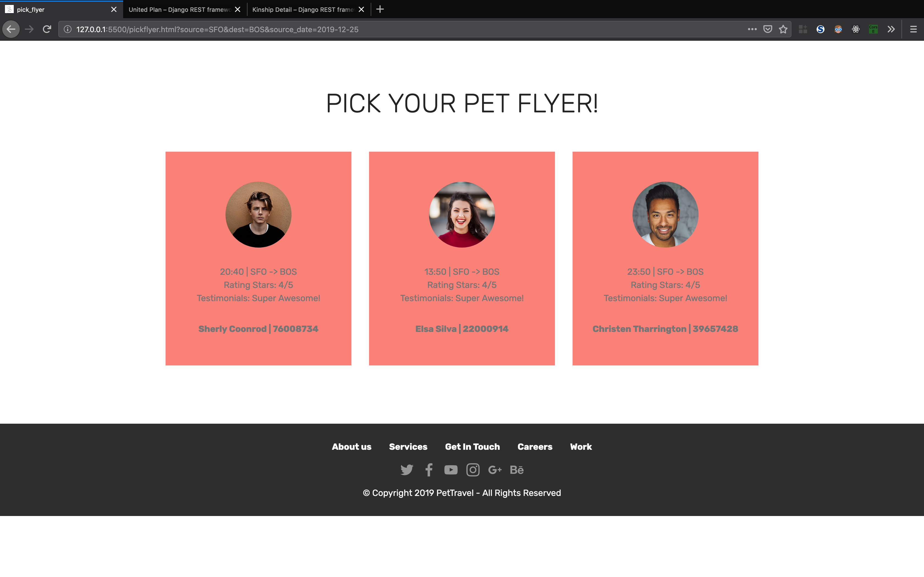Open the YouTube icon in the footer
The width and height of the screenshot is (924, 577).
pos(450,470)
